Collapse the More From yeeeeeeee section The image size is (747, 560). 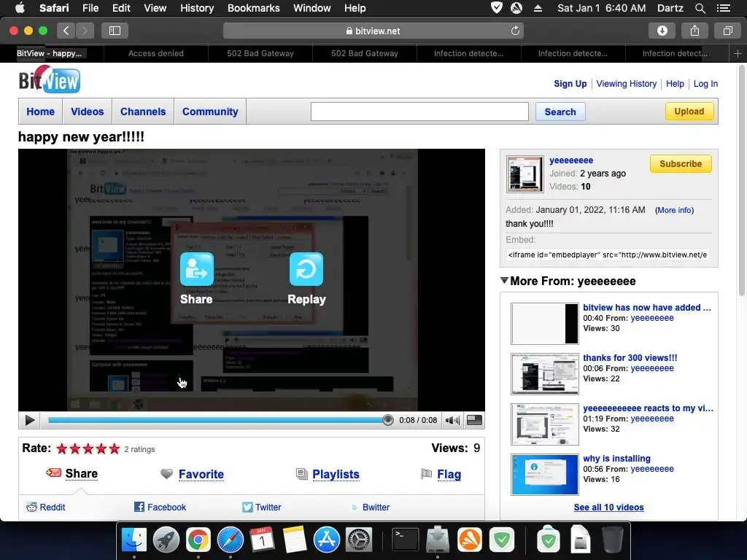click(505, 281)
